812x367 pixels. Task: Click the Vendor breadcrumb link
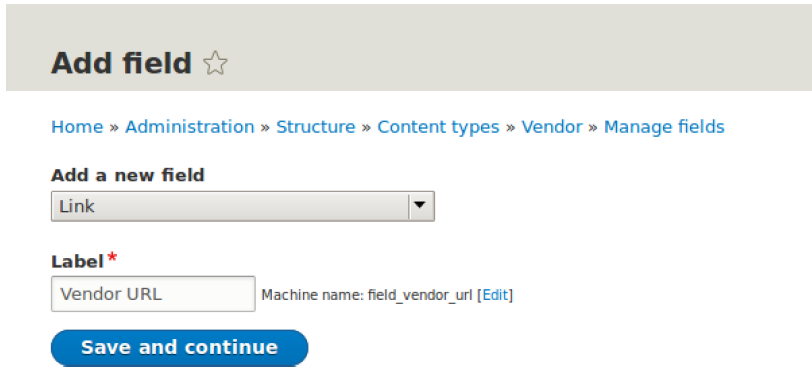552,127
